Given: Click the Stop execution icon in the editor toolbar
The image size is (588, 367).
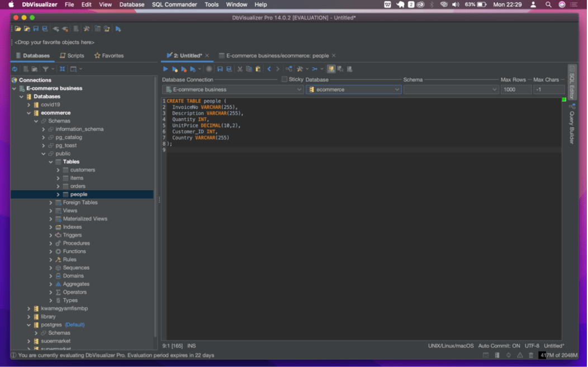Looking at the screenshot, I should pos(209,69).
